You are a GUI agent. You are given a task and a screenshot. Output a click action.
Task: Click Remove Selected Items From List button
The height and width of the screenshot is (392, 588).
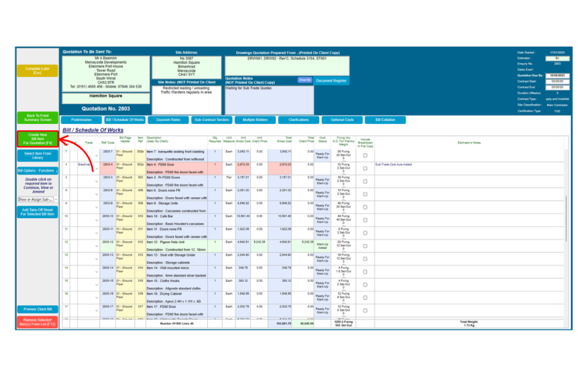coord(37,323)
